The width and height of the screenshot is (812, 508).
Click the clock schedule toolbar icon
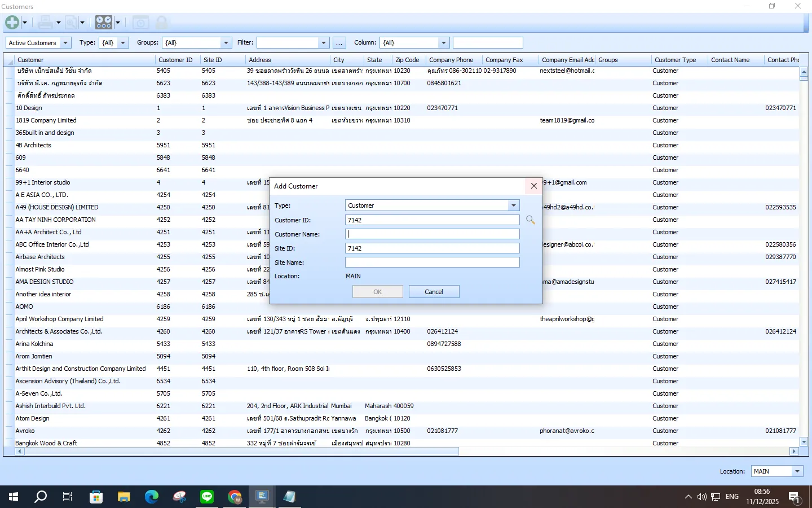pos(140,23)
